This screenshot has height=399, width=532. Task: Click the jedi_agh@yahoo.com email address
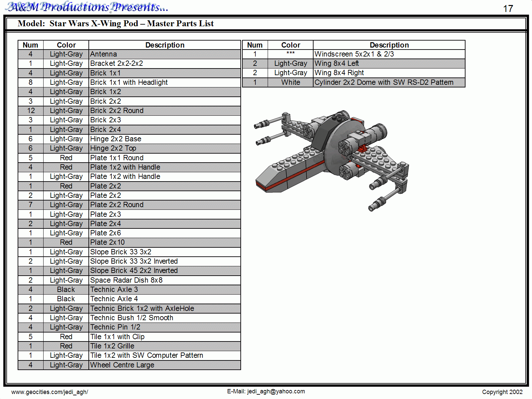[276, 391]
